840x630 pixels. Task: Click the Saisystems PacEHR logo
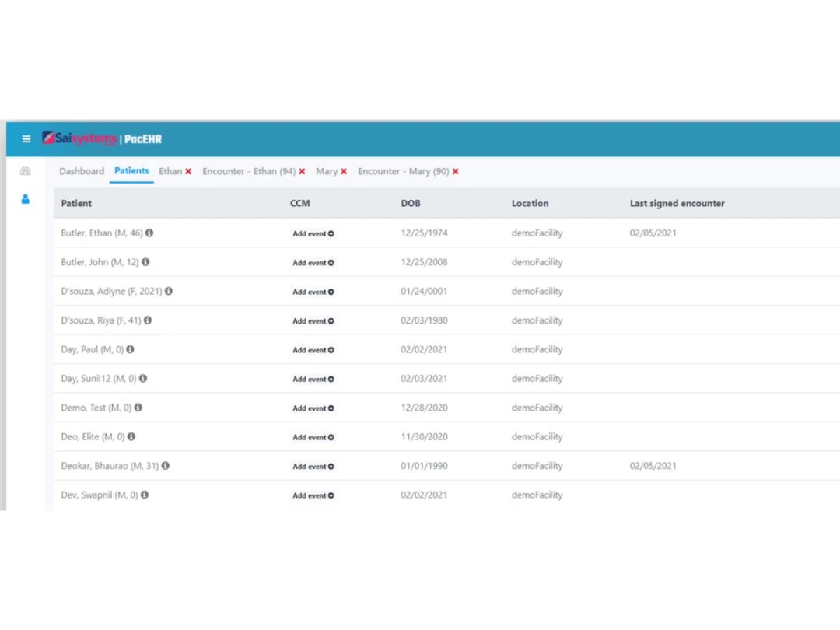[x=102, y=138]
